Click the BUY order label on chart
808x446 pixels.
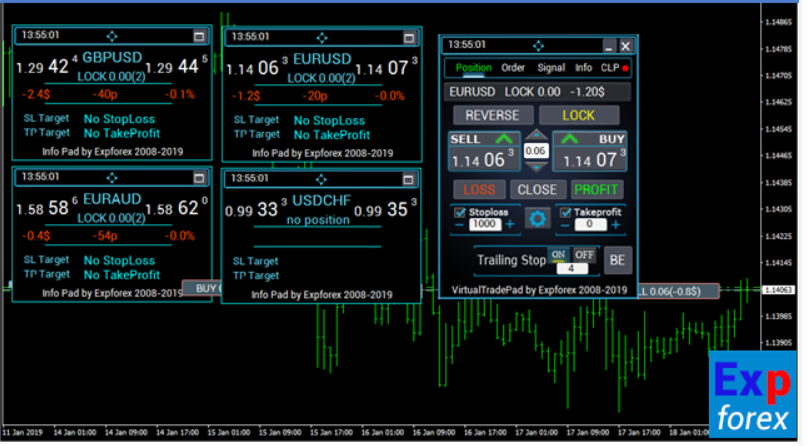202,288
